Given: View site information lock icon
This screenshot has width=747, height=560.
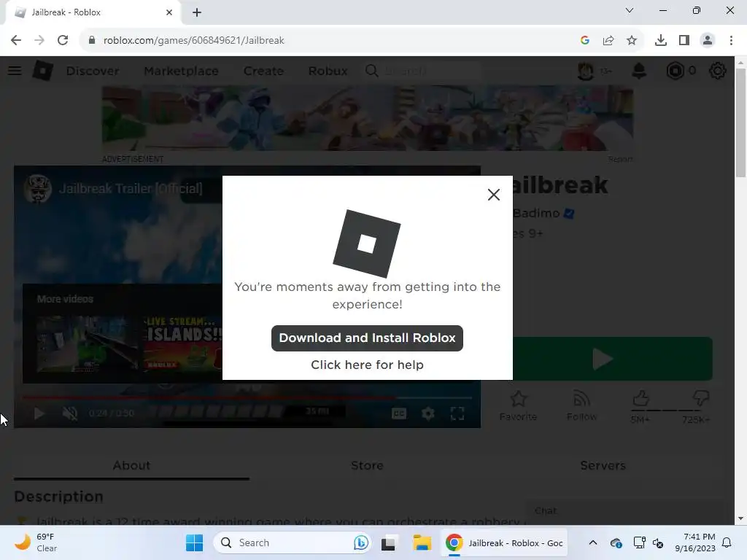Looking at the screenshot, I should coord(92,40).
